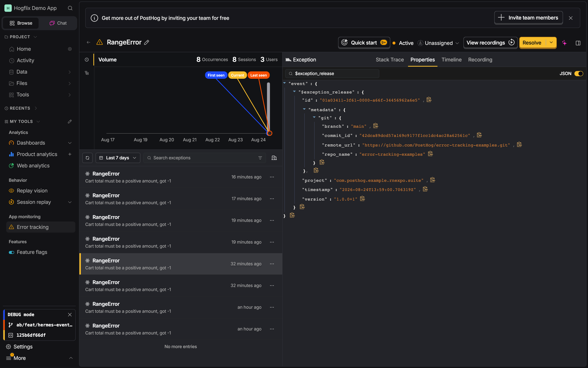
Task: Open the Home settings gear icon
Action: click(x=70, y=49)
